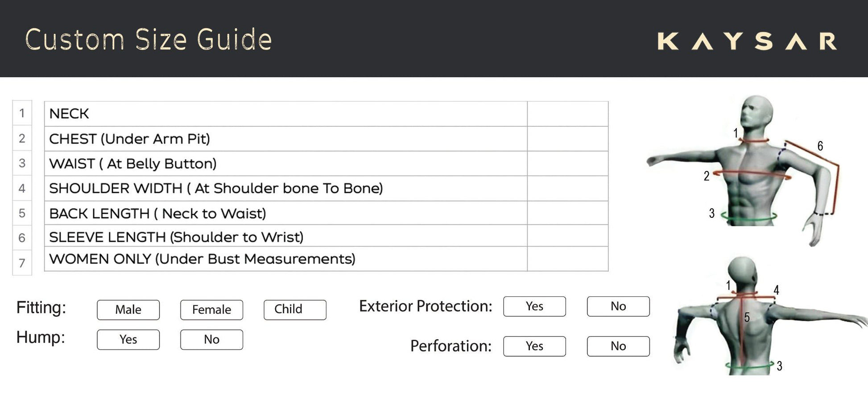Click the WAIST measurement value cell
Image resolution: width=868 pixels, height=394 pixels.
pyautogui.click(x=567, y=163)
